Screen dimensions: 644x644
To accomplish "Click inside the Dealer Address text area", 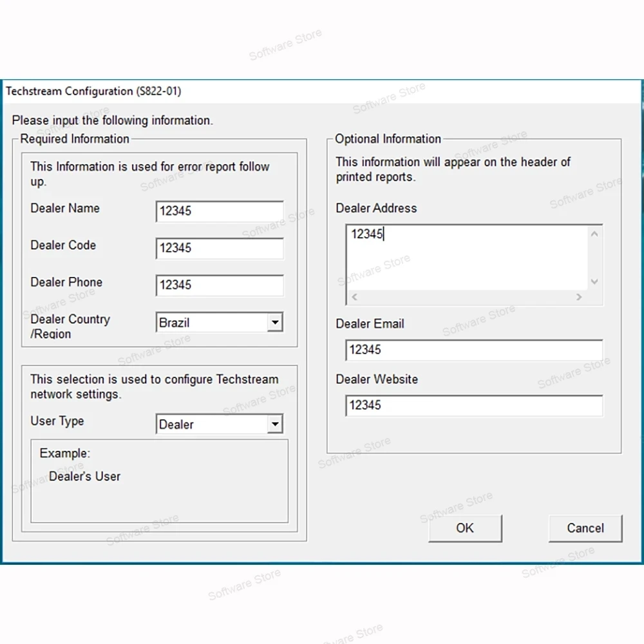I will (467, 258).
